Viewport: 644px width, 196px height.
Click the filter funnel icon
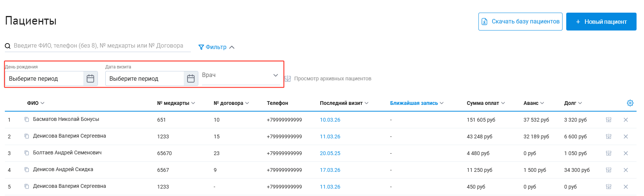201,47
